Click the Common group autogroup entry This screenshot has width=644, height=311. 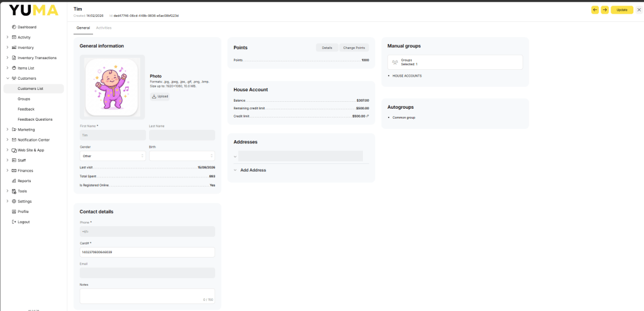click(x=404, y=117)
